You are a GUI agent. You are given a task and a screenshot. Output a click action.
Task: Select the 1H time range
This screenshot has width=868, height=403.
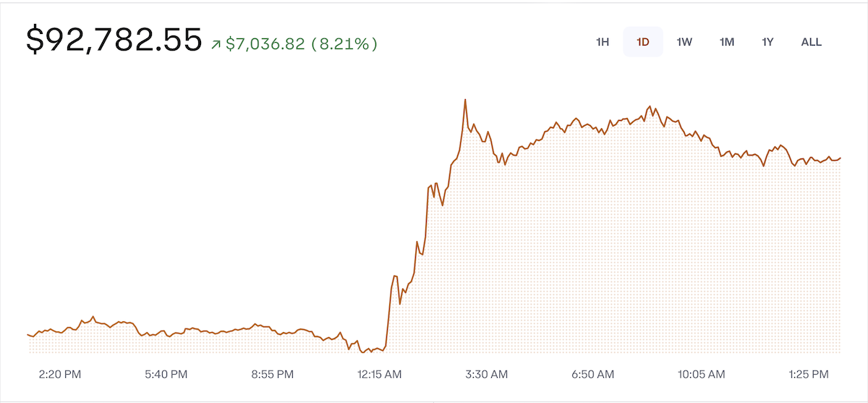pyautogui.click(x=603, y=42)
